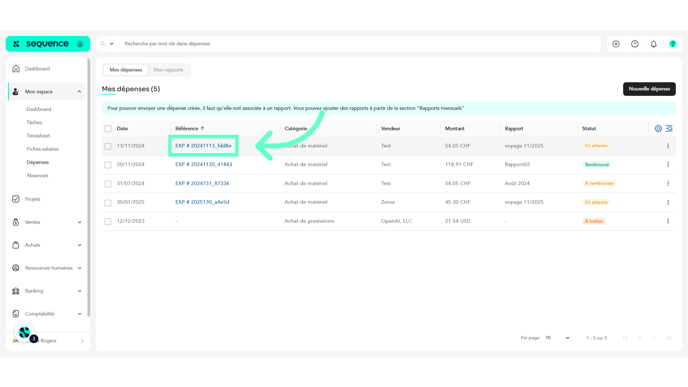Expand the Ventes section chevron

(x=79, y=222)
